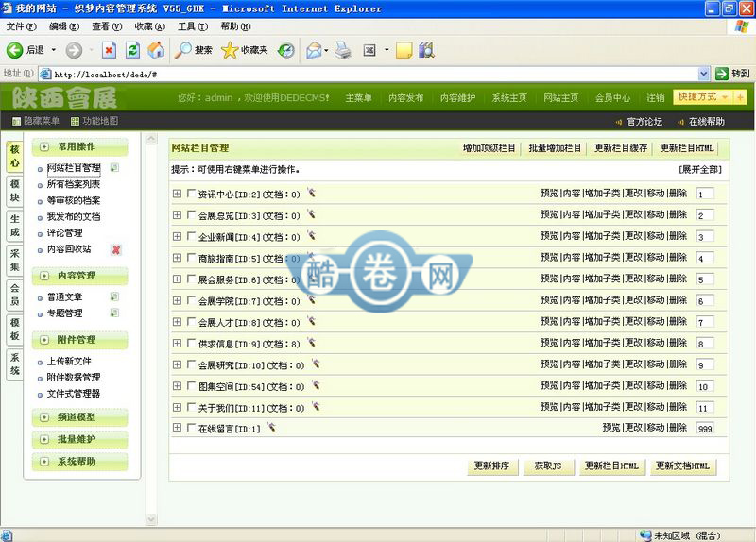
Task: Click the edit icon beside 供求信息
Action: pos(312,343)
